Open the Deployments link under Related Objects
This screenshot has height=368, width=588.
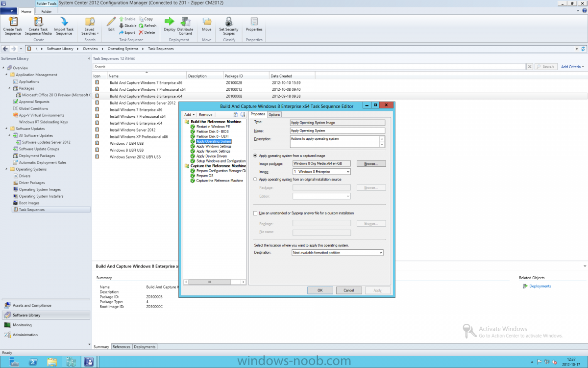pos(540,286)
